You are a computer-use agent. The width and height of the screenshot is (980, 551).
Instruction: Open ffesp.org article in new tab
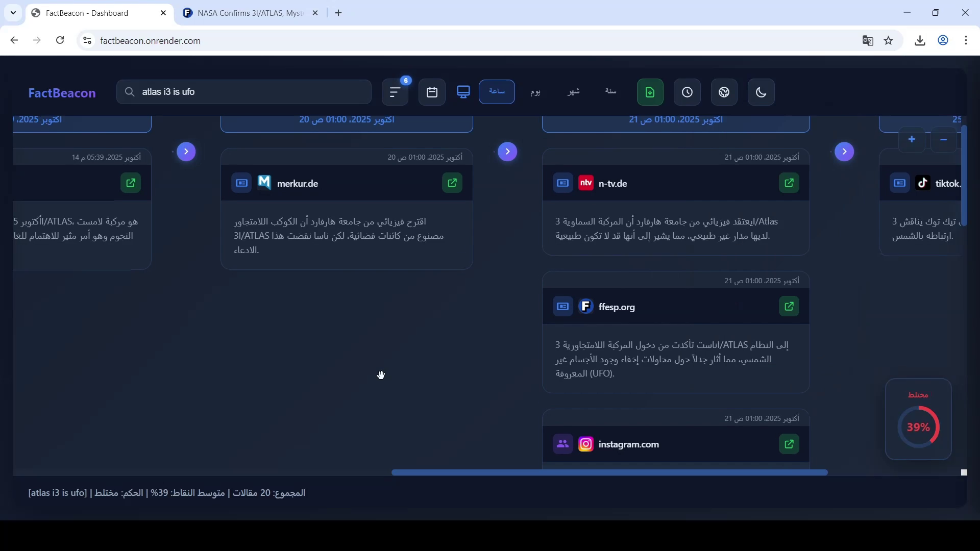pyautogui.click(x=789, y=307)
